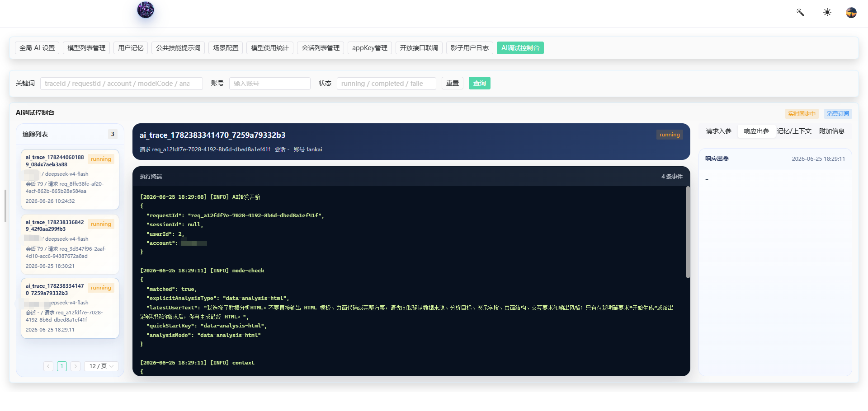Screen dimensions: 868x411
Task: Click the purple galaxy logo icon
Action: tap(146, 10)
